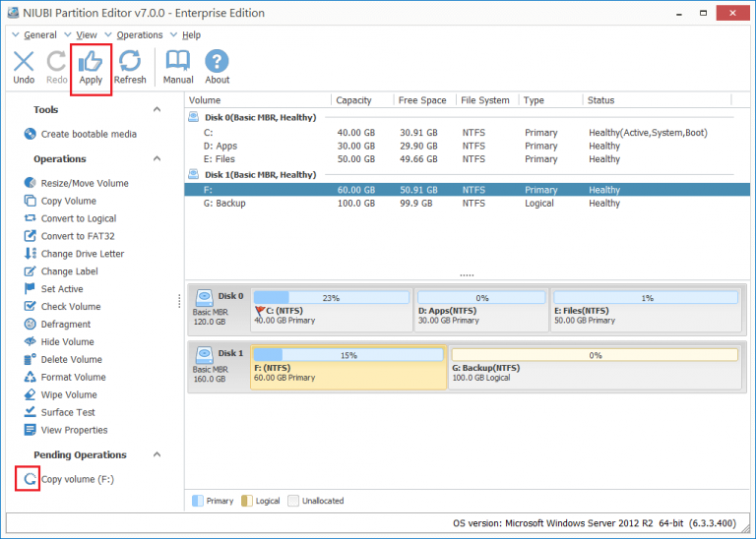Click the Logical legend color swatch

click(x=246, y=501)
